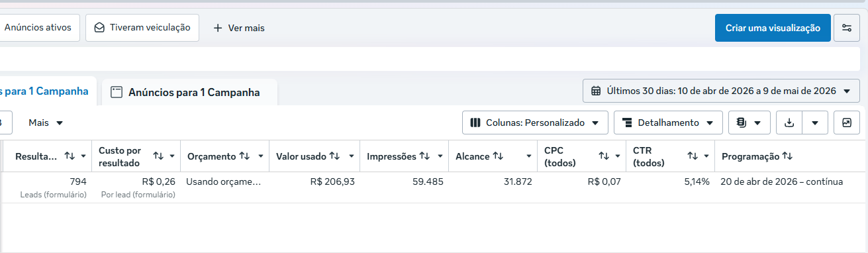The image size is (868, 253).
Task: Sort by Programação column arrows
Action: click(787, 156)
